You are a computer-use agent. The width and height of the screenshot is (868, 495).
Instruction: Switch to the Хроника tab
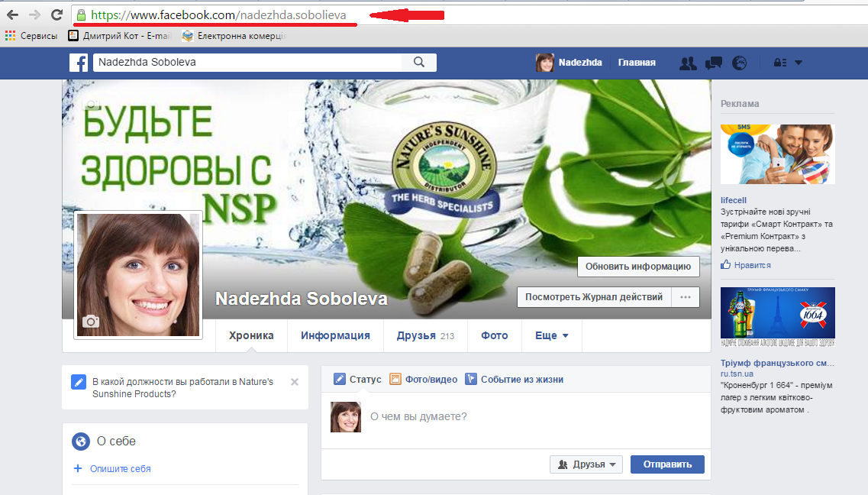click(x=251, y=335)
